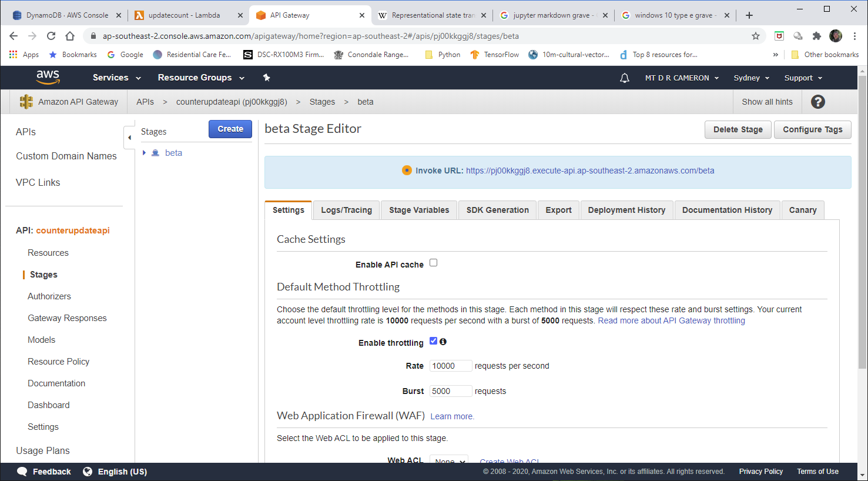
Task: Click the red pocket extension icon
Action: 779,36
